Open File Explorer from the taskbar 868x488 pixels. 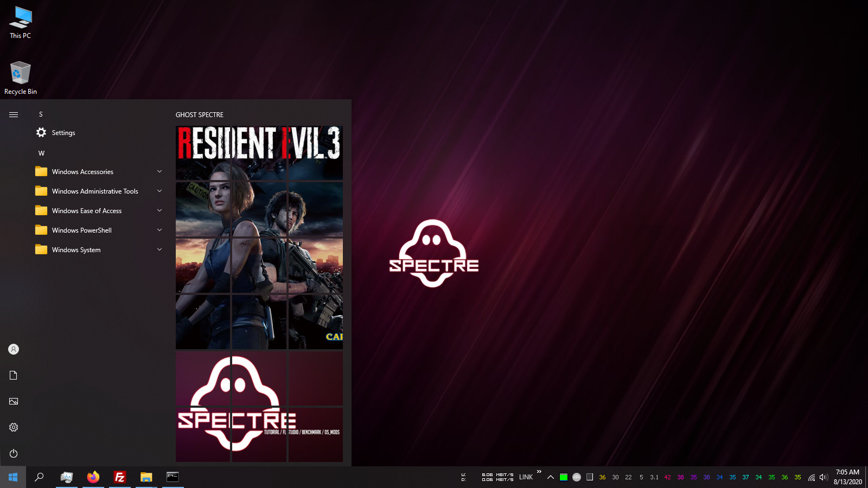pyautogui.click(x=146, y=477)
